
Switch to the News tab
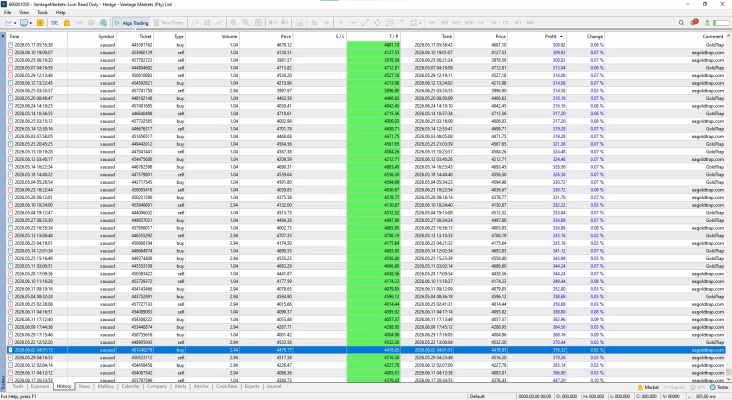pyautogui.click(x=84, y=386)
